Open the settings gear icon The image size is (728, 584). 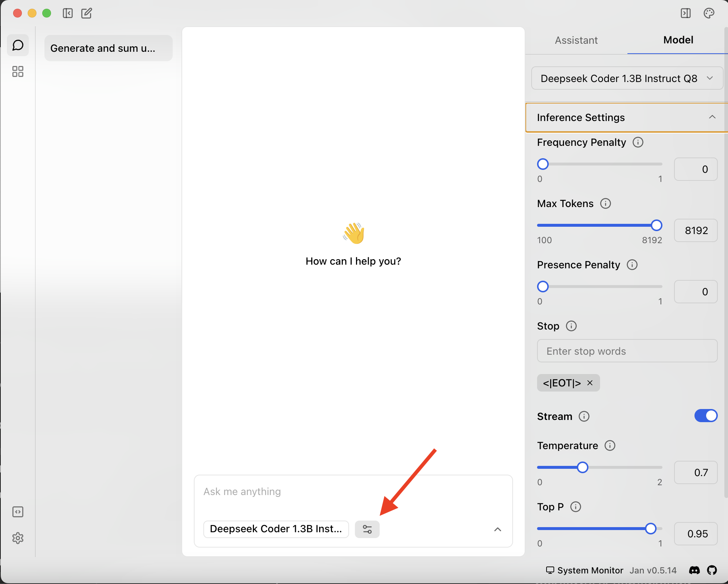(x=17, y=538)
